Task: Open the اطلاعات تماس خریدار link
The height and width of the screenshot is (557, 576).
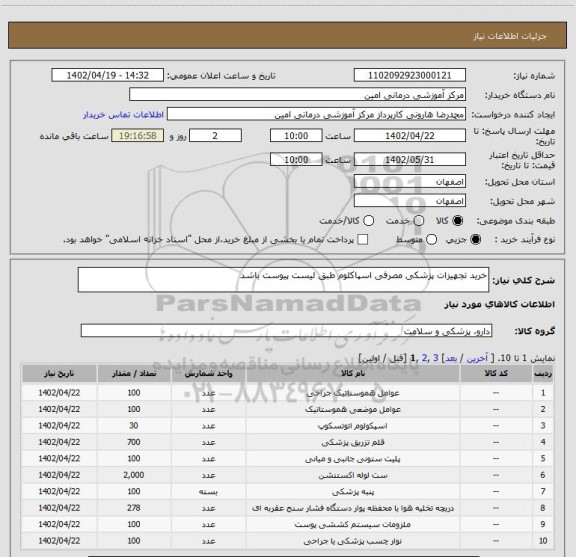Action: [x=123, y=115]
